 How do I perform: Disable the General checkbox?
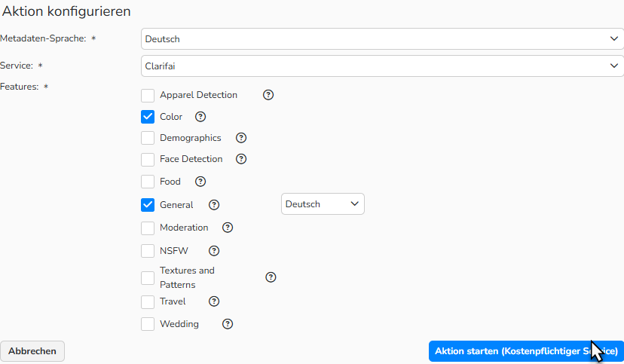(148, 205)
